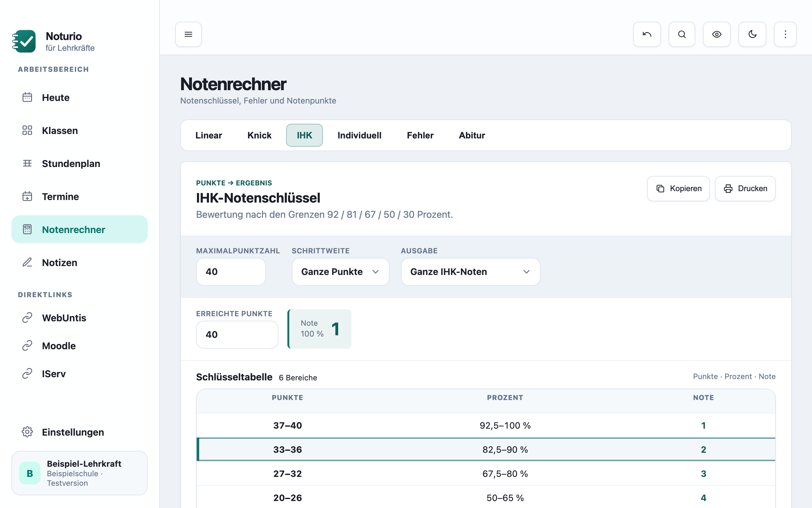Select the IHK tab

[x=304, y=135]
